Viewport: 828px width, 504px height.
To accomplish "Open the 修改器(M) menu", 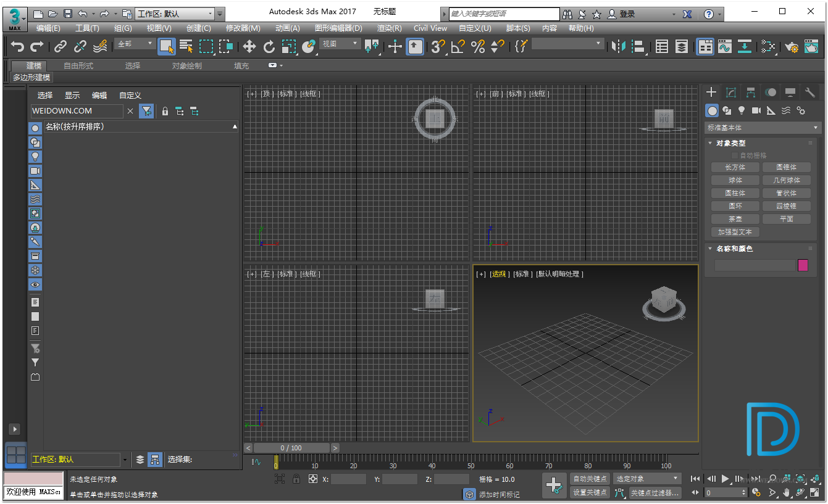I will tap(243, 28).
